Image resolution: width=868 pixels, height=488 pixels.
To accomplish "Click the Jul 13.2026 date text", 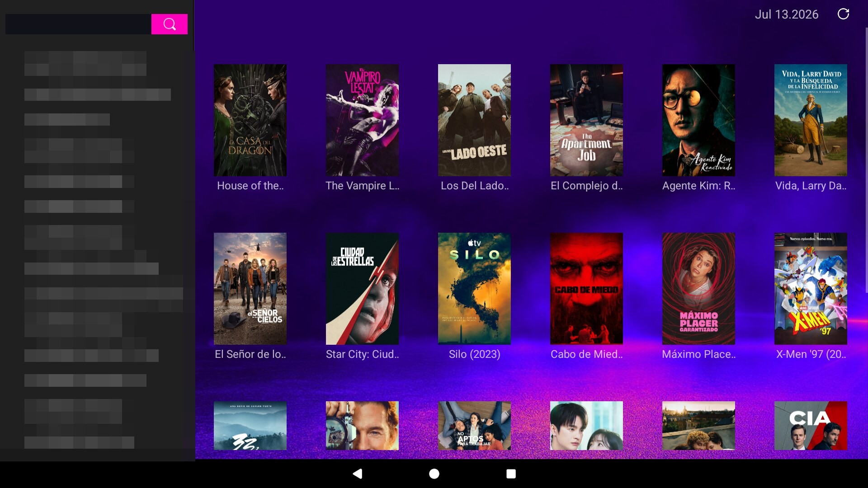I will coord(787,14).
